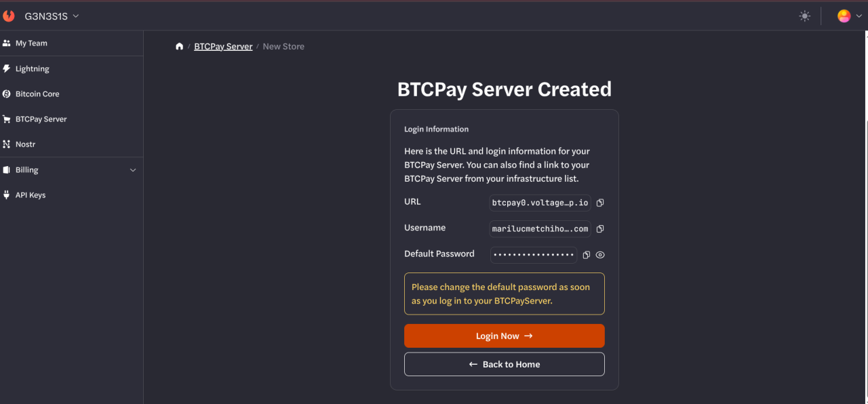Open the user avatar menu
This screenshot has height=404, width=868.
tap(848, 16)
